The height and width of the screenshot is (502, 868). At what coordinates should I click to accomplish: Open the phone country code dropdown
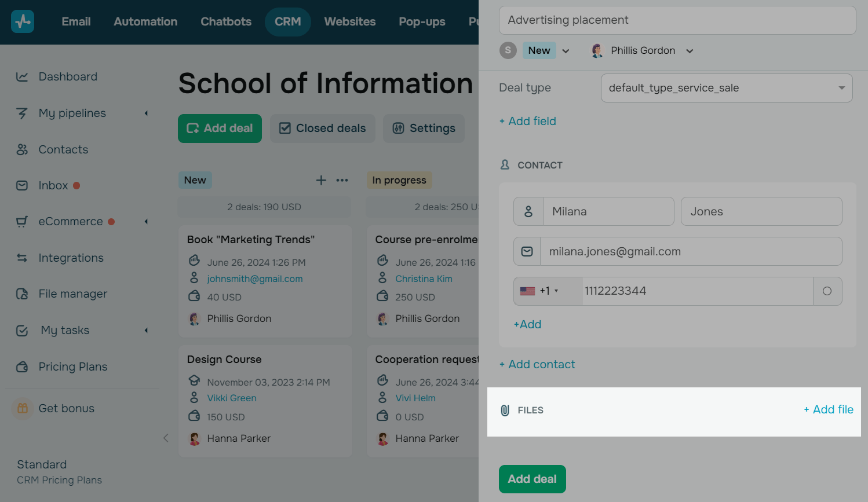click(x=548, y=291)
